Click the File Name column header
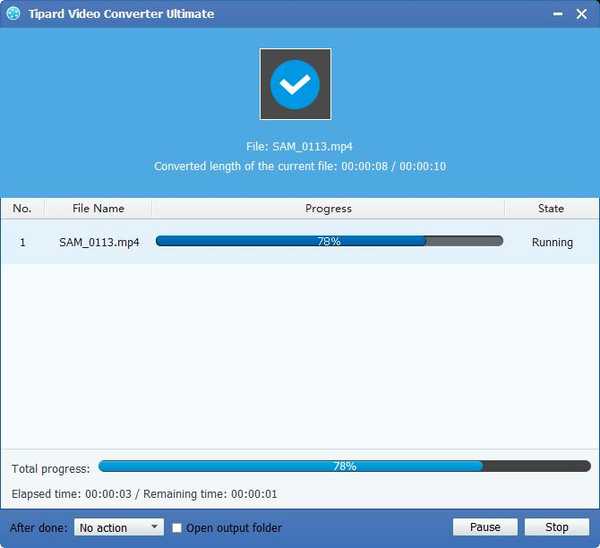The width and height of the screenshot is (600, 548). (x=98, y=209)
